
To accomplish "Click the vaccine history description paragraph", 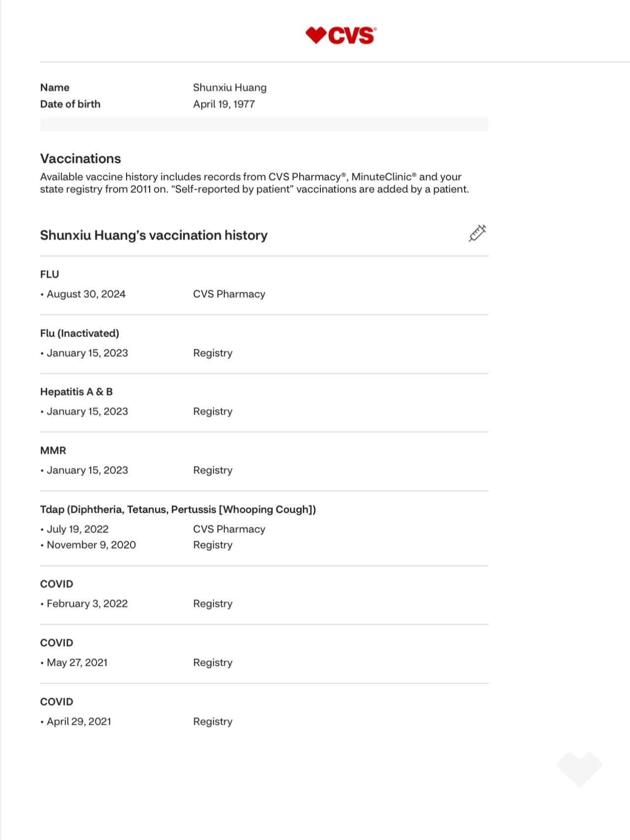I will [254, 183].
